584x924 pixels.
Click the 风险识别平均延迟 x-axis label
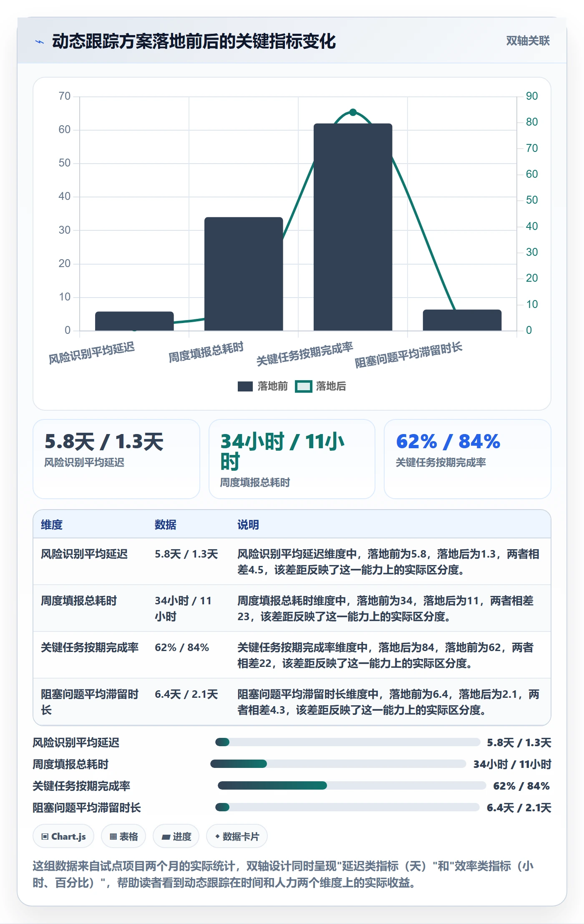click(x=92, y=353)
